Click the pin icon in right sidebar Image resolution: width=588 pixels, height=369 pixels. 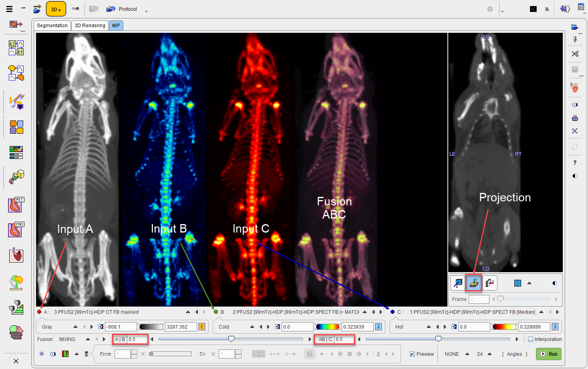[575, 39]
